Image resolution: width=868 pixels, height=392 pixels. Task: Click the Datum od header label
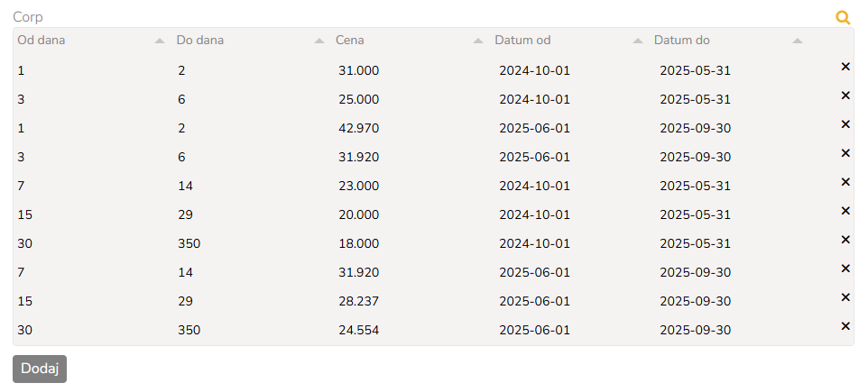click(522, 41)
